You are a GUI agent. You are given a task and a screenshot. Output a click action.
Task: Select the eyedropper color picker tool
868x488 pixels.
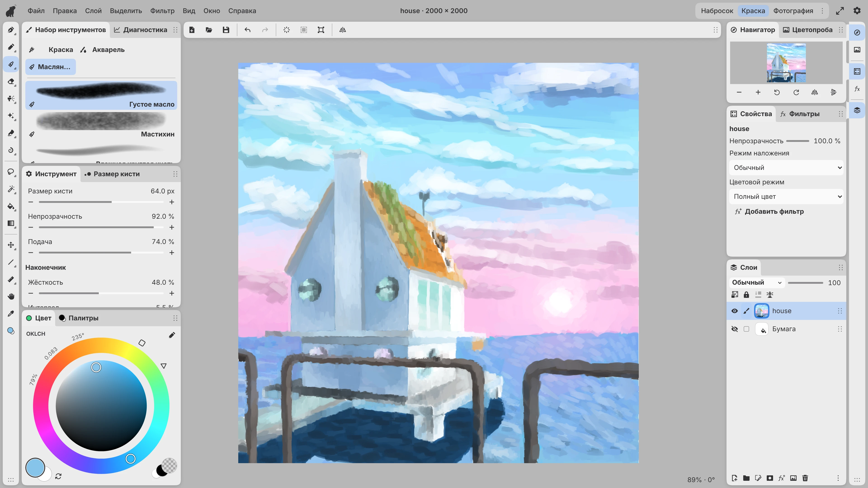[11, 314]
